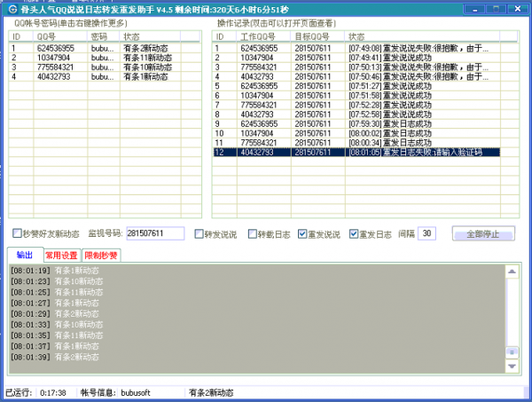Select account row with QQ 40432793
This screenshot has width=532, height=402.
point(106,76)
